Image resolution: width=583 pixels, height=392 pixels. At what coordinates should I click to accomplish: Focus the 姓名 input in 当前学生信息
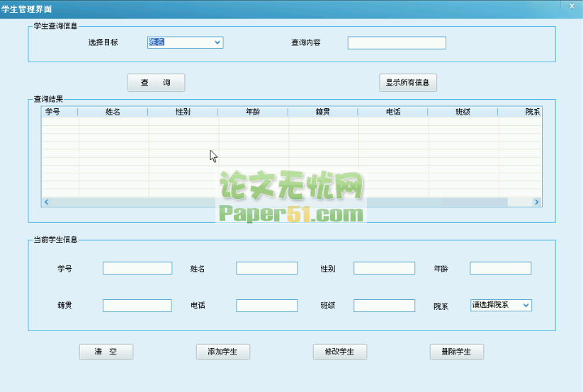266,268
